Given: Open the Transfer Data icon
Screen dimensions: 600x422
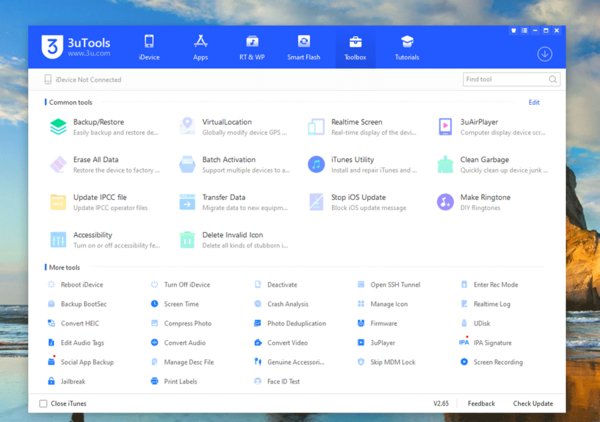Looking at the screenshot, I should point(187,202).
